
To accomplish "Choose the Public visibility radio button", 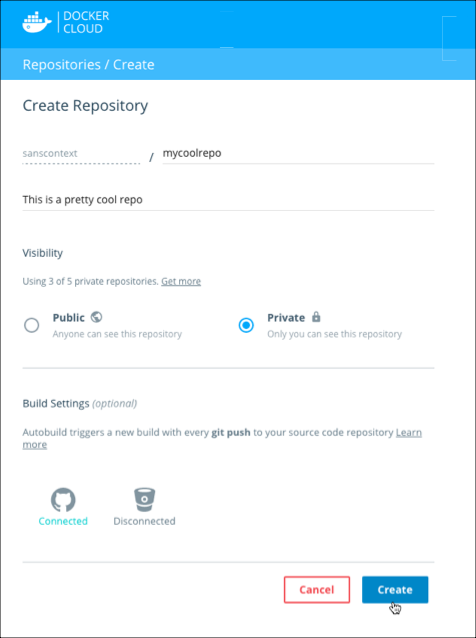I will point(32,325).
